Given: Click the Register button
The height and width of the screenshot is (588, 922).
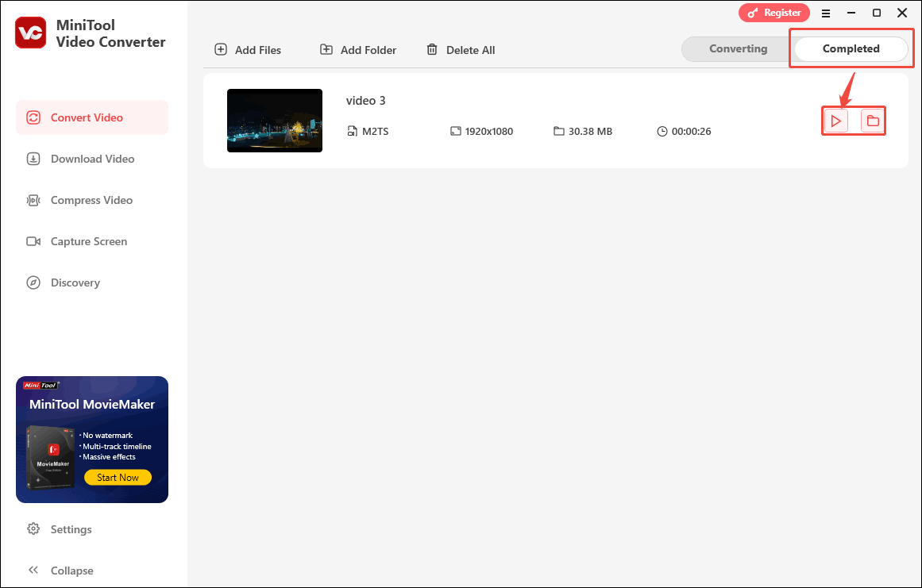Looking at the screenshot, I should click(773, 13).
